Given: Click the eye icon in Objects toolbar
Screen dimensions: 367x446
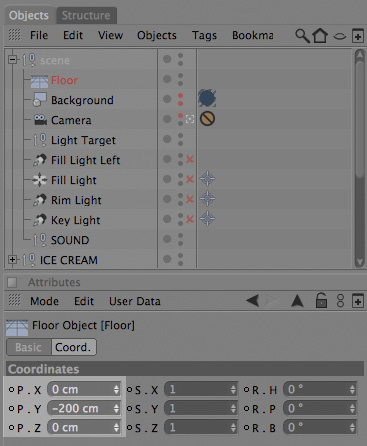Looking at the screenshot, I should [340, 36].
